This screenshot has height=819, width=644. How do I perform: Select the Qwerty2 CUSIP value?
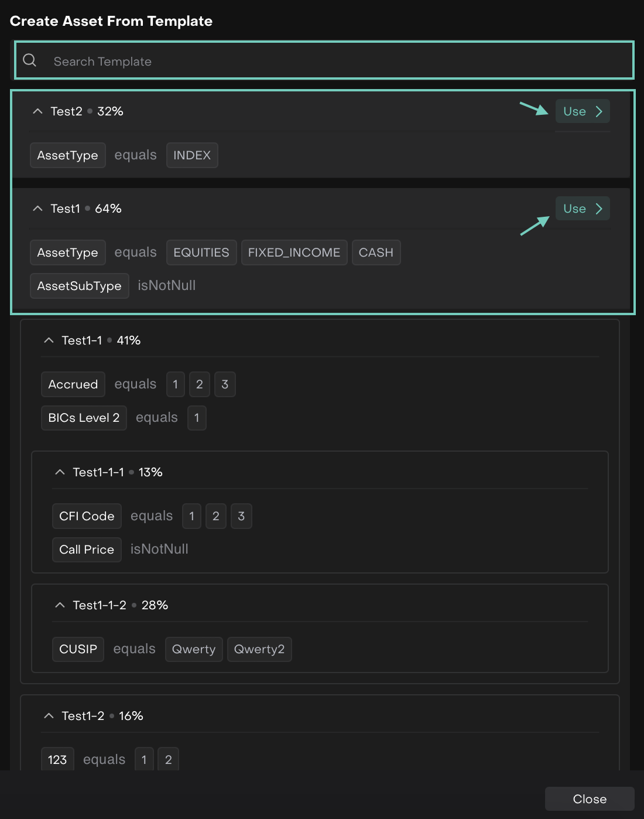[x=259, y=649]
